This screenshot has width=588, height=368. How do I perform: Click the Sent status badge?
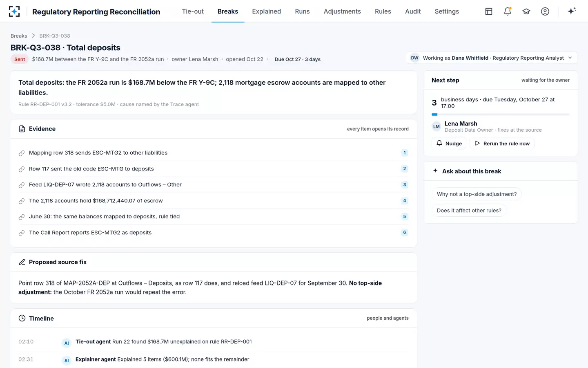pos(20,59)
